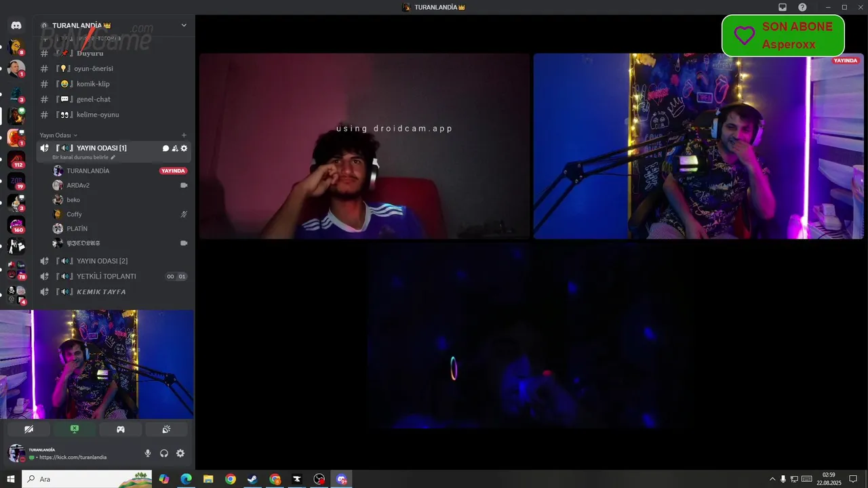Toggle headphone deafen in user panel
This screenshot has height=488, width=868.
[164, 453]
